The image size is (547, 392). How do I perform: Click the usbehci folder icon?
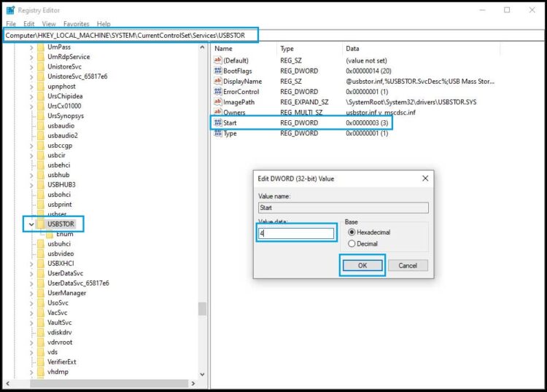click(41, 165)
